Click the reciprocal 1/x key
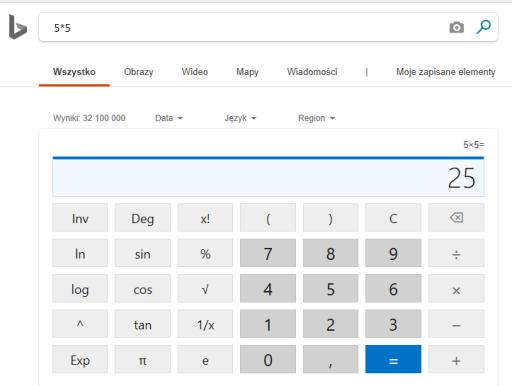This screenshot has width=512, height=386. tap(205, 324)
